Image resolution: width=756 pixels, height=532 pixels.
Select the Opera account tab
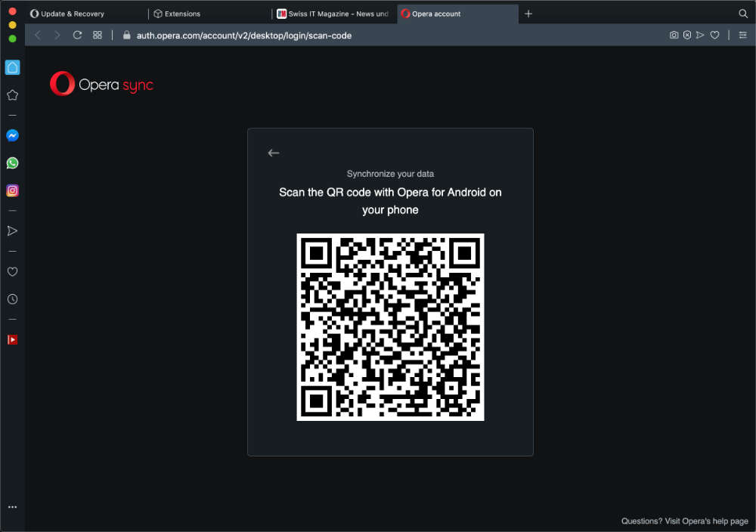point(458,14)
